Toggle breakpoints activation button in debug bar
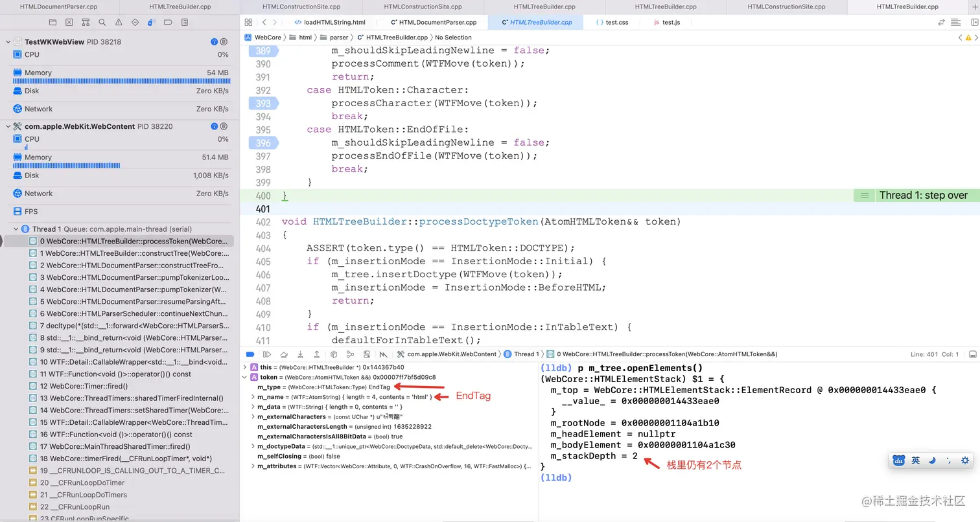Image resolution: width=980 pixels, height=522 pixels. pyautogui.click(x=250, y=354)
